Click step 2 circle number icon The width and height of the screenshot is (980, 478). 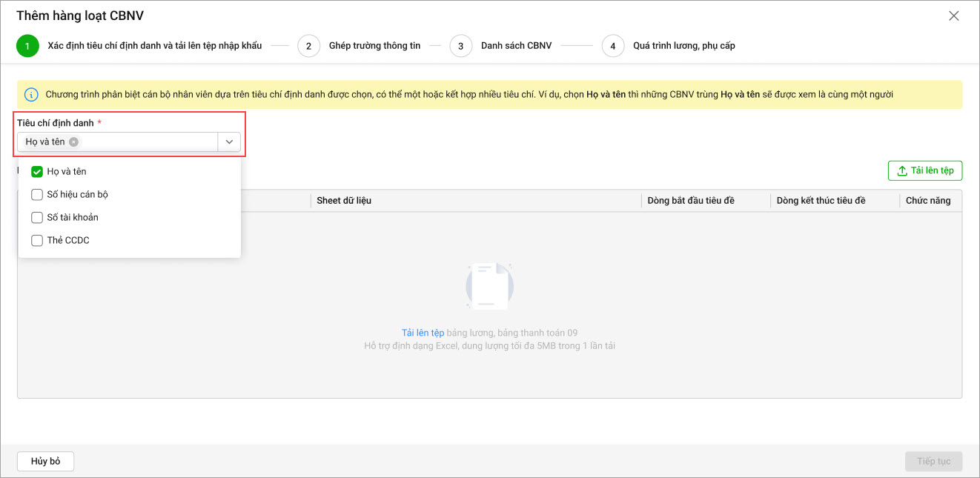(308, 46)
